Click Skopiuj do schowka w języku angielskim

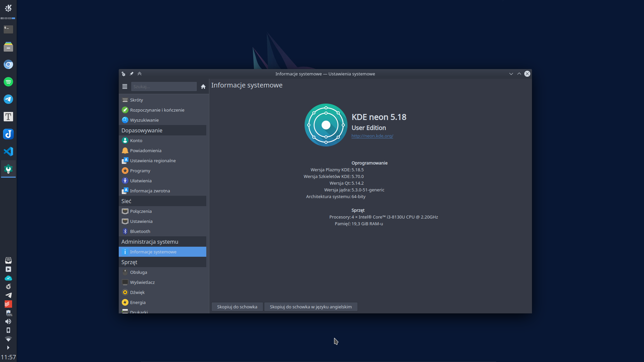click(311, 307)
